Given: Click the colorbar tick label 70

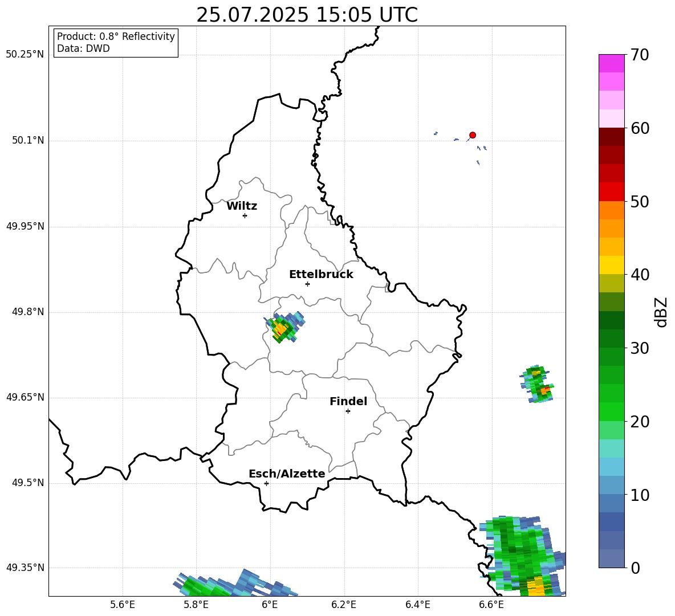Looking at the screenshot, I should click(x=640, y=55).
